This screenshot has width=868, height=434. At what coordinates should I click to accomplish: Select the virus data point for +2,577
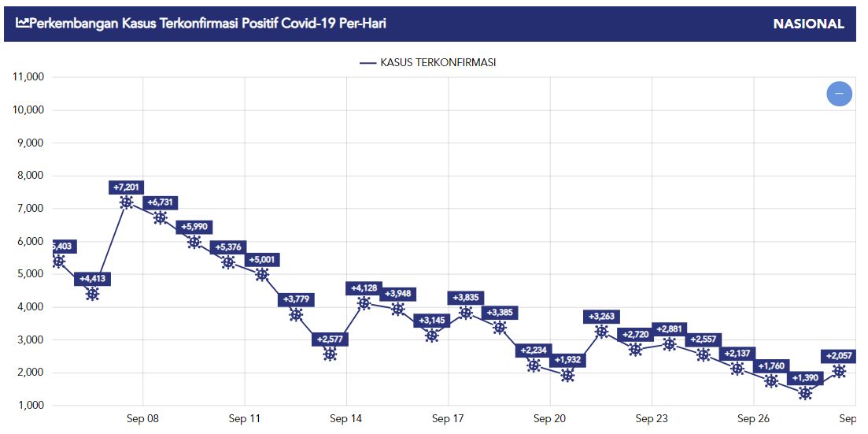[330, 354]
